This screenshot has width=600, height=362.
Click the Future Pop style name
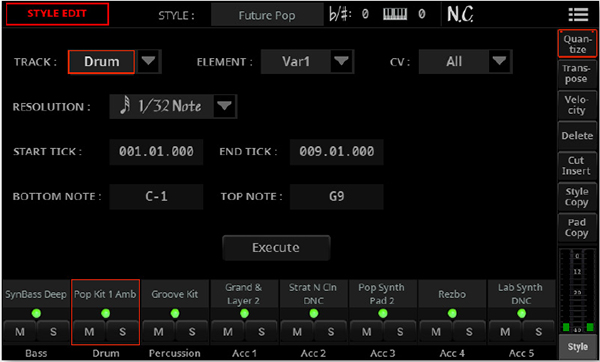267,15
